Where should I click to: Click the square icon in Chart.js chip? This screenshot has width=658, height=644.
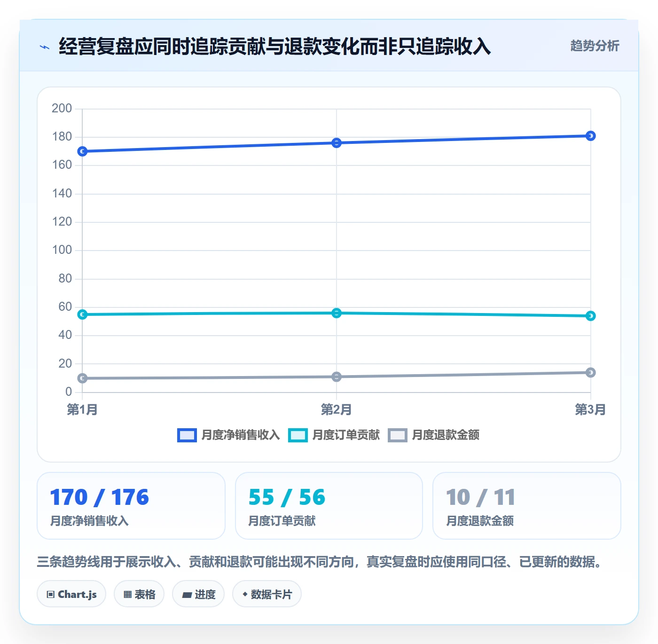click(51, 595)
